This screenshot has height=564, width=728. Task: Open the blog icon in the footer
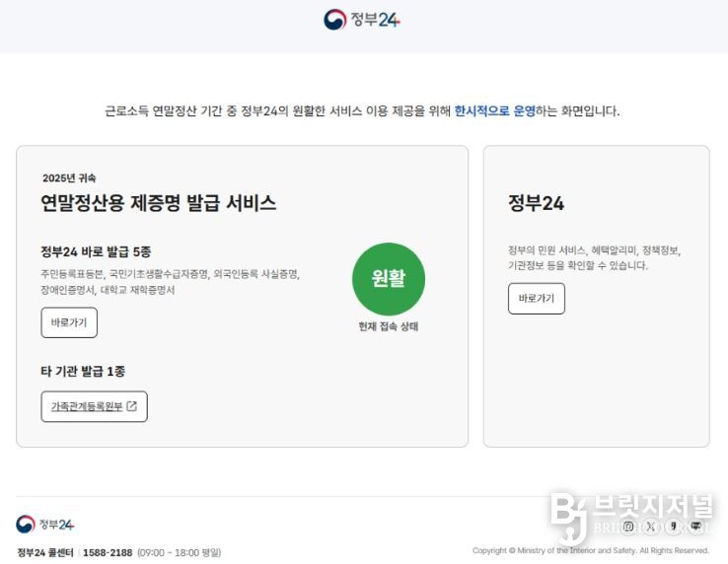[696, 527]
